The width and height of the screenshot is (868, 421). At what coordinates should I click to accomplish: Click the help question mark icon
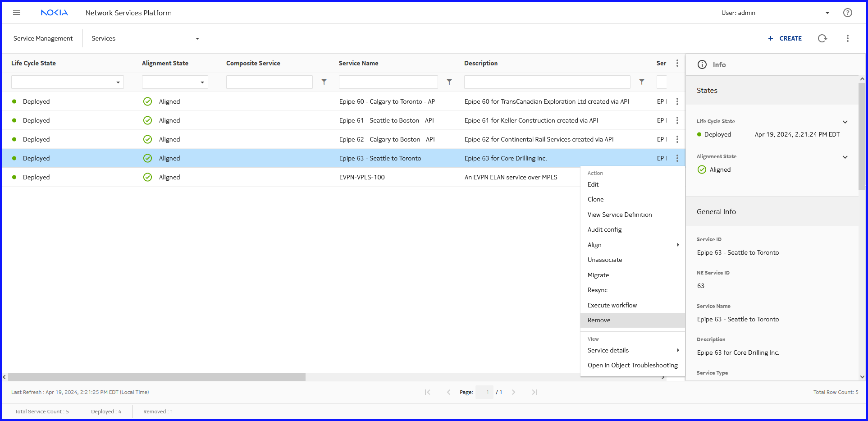(847, 13)
